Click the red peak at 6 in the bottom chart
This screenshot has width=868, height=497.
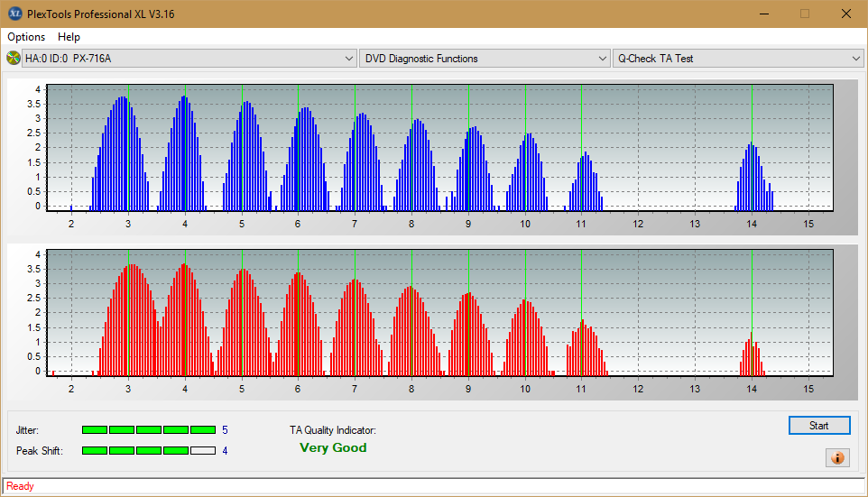[x=298, y=324]
